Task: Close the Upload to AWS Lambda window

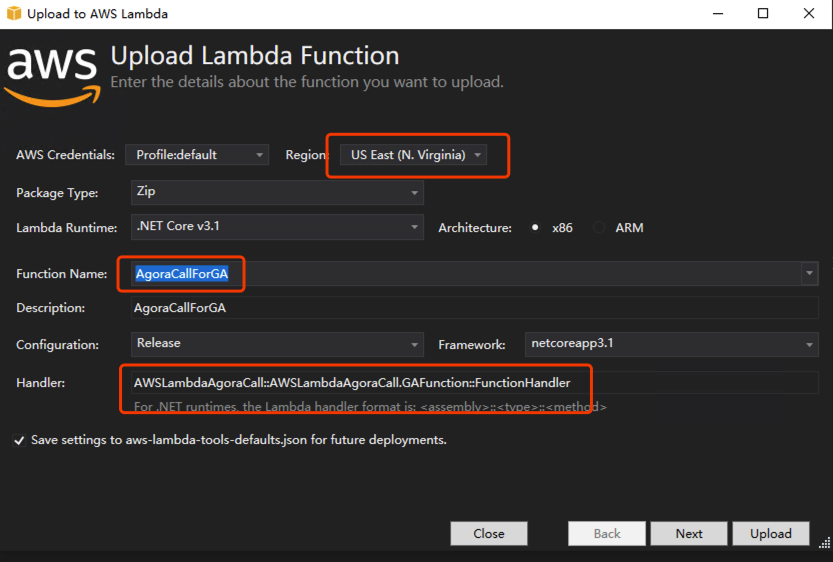Action: (809, 13)
